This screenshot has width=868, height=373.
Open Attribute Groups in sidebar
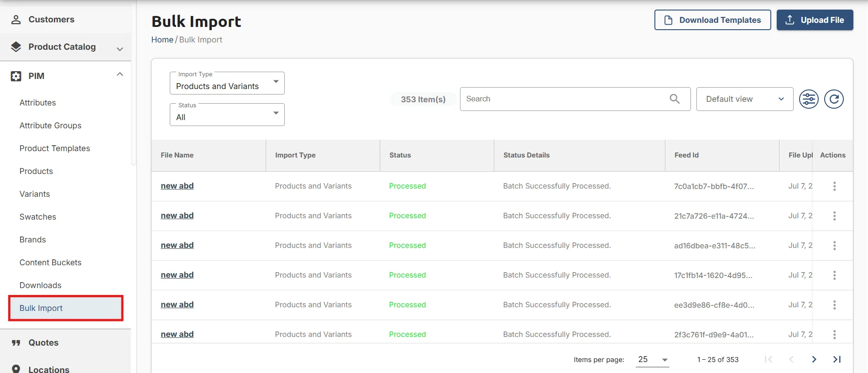tap(51, 126)
